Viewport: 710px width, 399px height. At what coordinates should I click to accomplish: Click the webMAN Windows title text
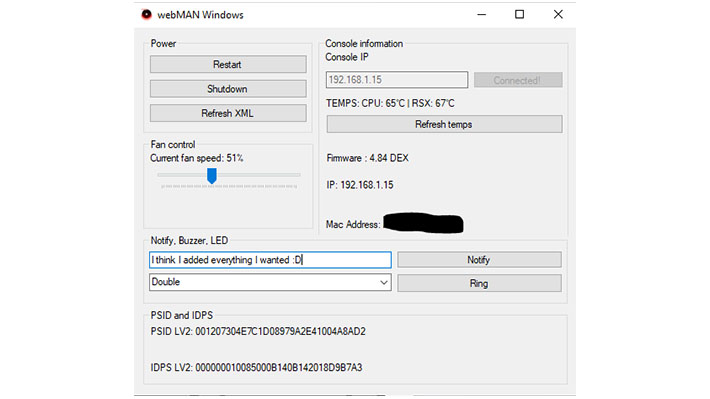pyautogui.click(x=200, y=15)
